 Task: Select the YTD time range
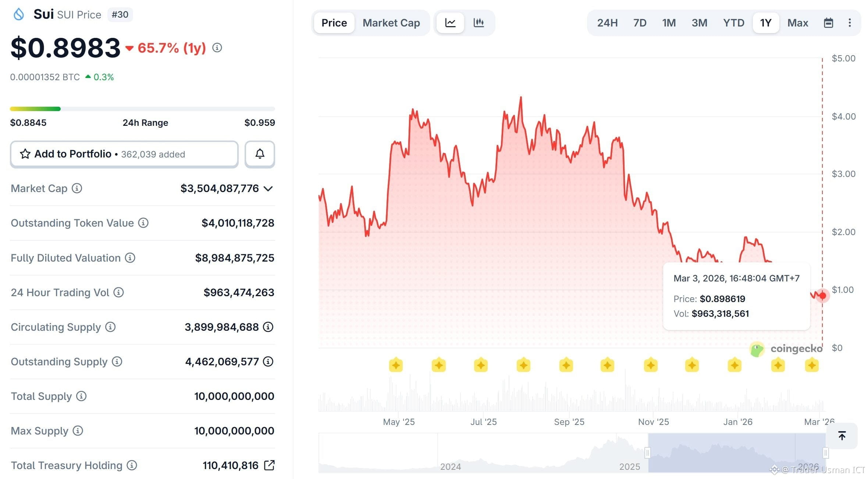(x=734, y=23)
